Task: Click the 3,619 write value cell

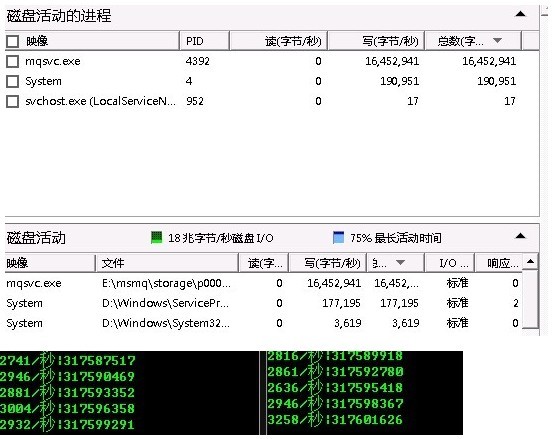Action: (x=348, y=323)
